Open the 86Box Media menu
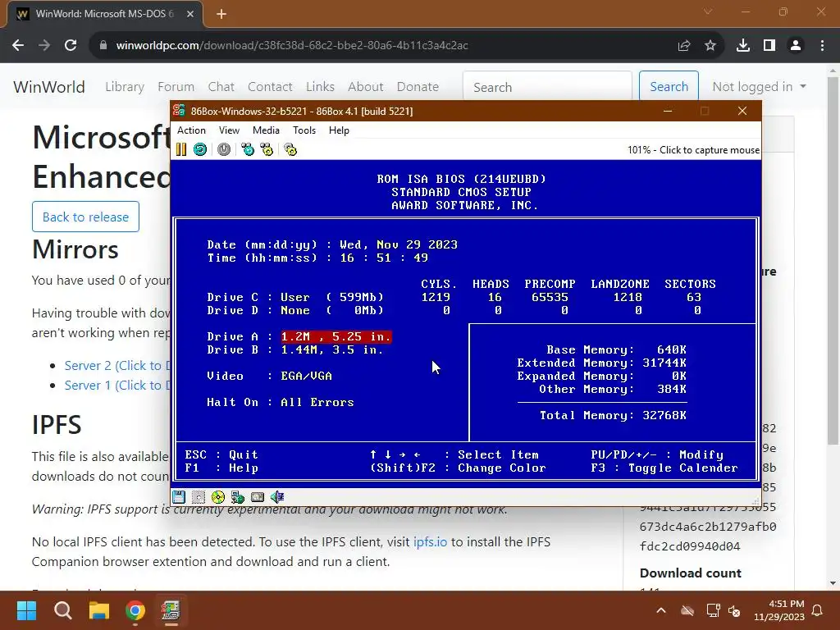Viewport: 840px width, 630px height. coord(266,130)
